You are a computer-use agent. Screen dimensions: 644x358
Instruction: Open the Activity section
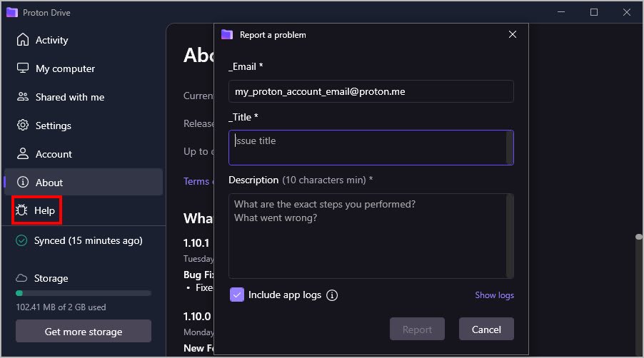click(84, 40)
